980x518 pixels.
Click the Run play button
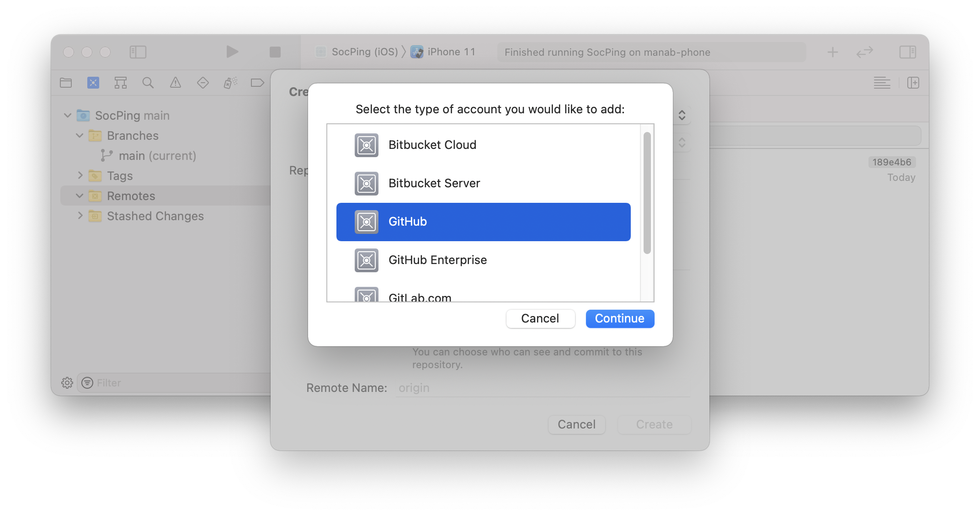[232, 52]
